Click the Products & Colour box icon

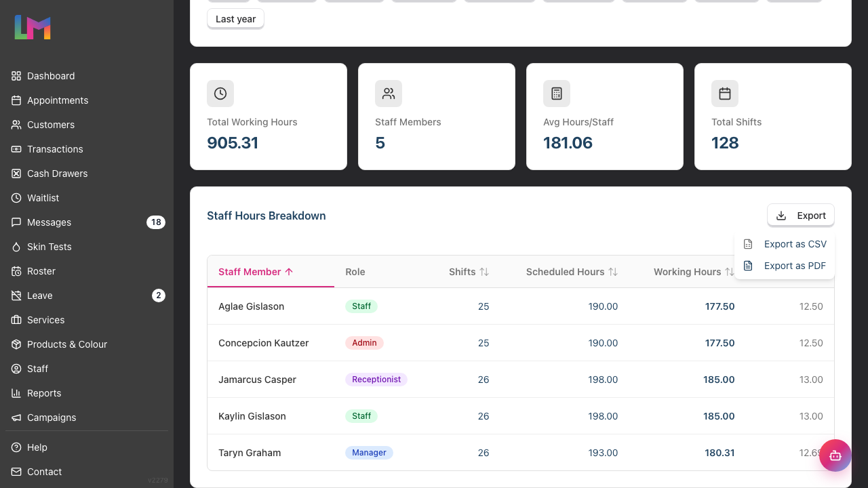16,344
